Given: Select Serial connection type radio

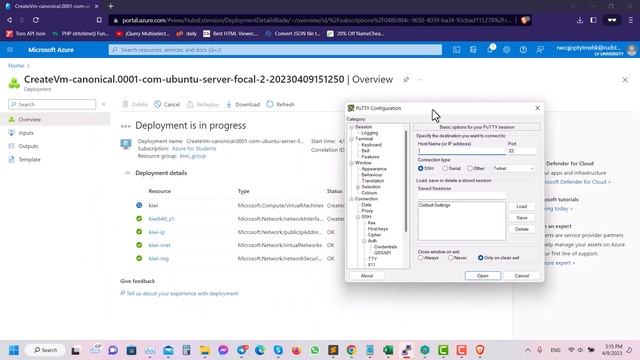Looking at the screenshot, I should 445,168.
